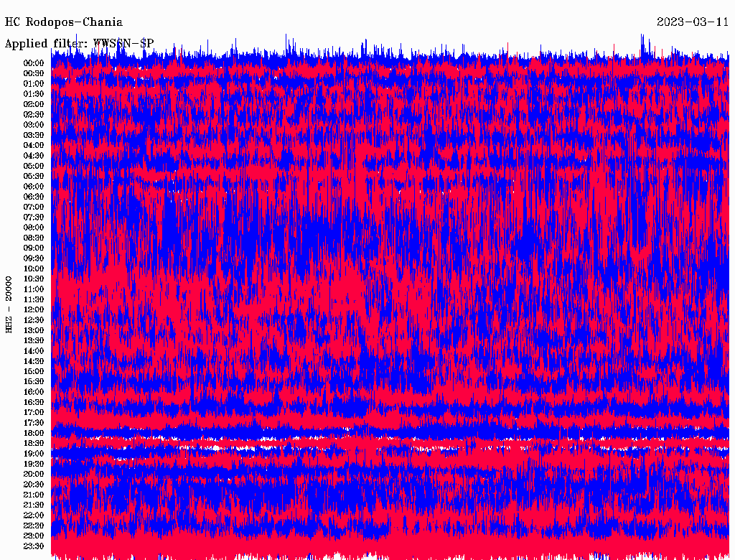Pick the 08:30 time row label
Screen dimensions: 735x560
click(34, 238)
